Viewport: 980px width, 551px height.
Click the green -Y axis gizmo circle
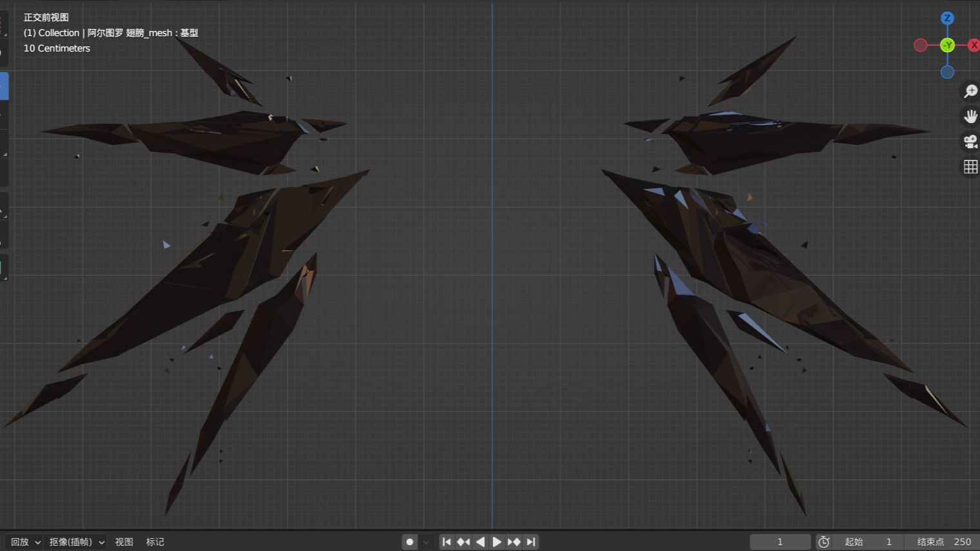(x=947, y=45)
